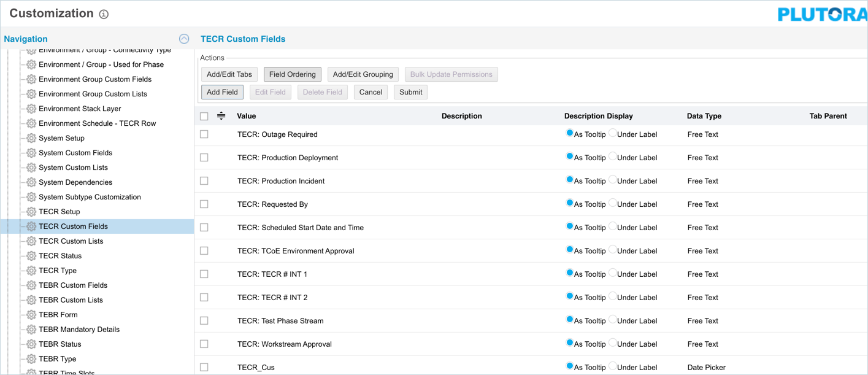Click gear icon beside Environment Stack Layer
868x375 pixels.
[31, 109]
